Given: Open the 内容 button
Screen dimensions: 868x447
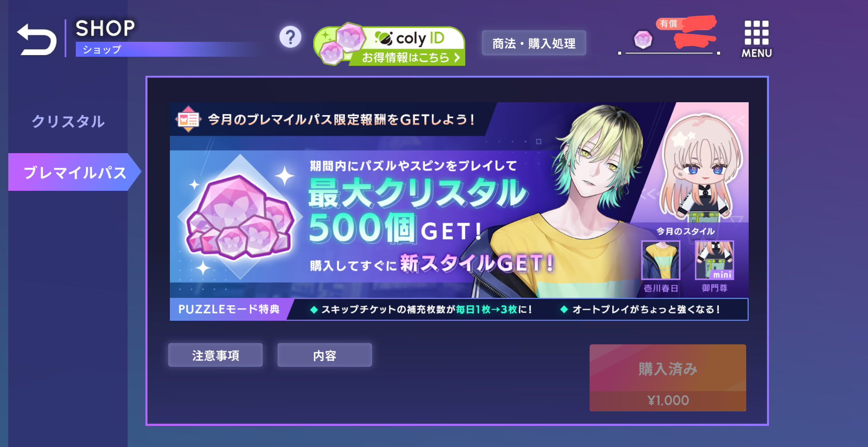Looking at the screenshot, I should pyautogui.click(x=325, y=355).
